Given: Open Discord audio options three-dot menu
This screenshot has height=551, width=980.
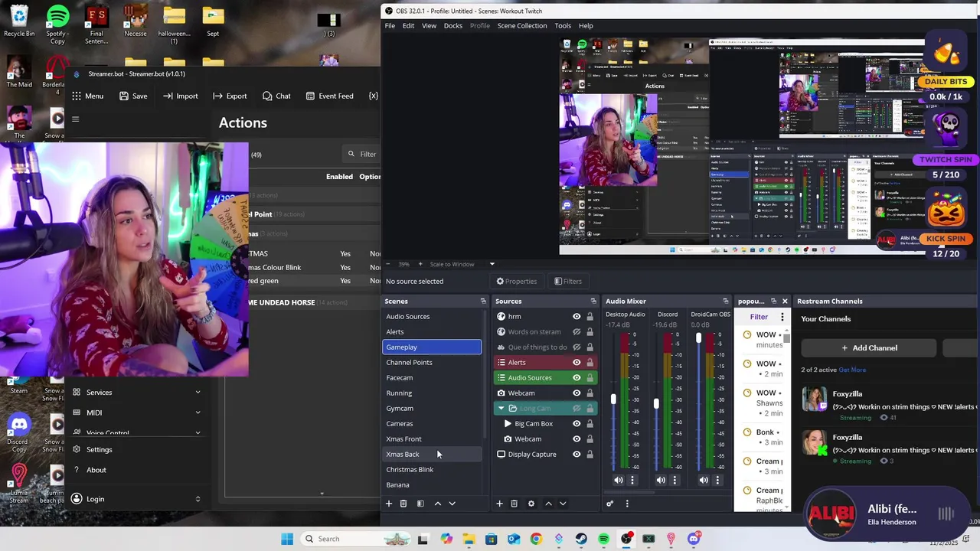Looking at the screenshot, I should coord(675,480).
